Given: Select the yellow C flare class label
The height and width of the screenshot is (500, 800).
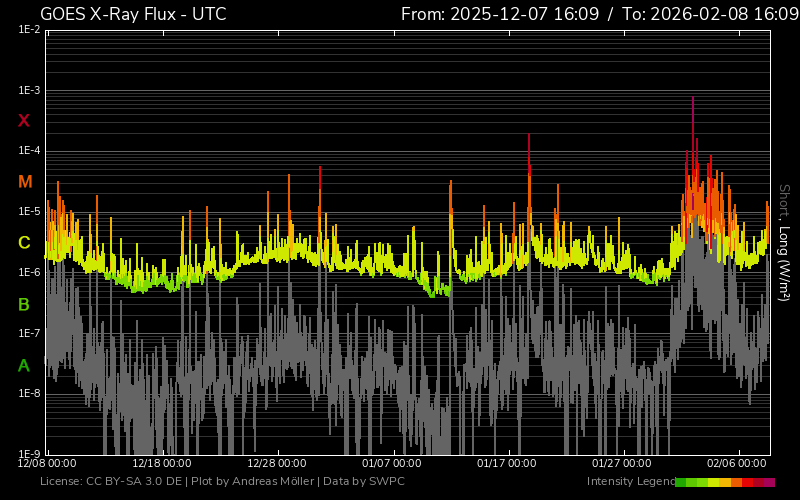Looking at the screenshot, I should click(x=24, y=243).
